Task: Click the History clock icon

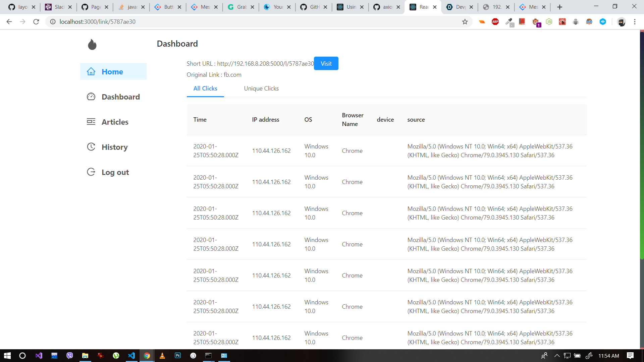Action: click(x=91, y=147)
